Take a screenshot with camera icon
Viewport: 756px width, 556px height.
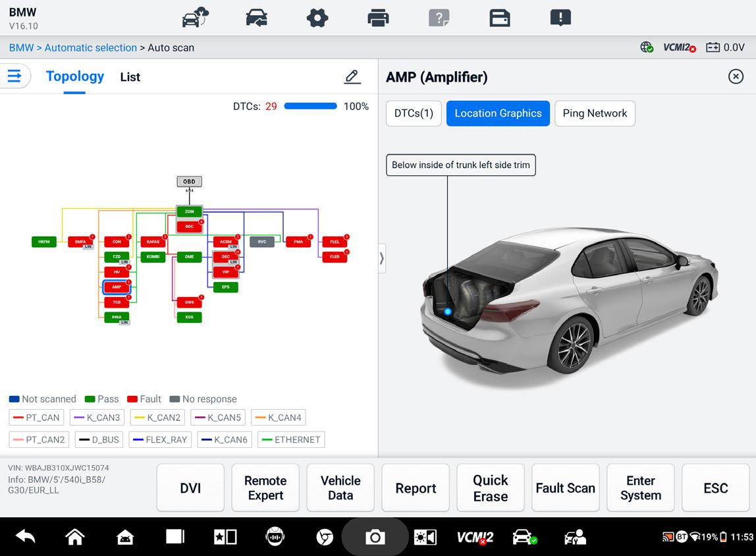coord(375,537)
